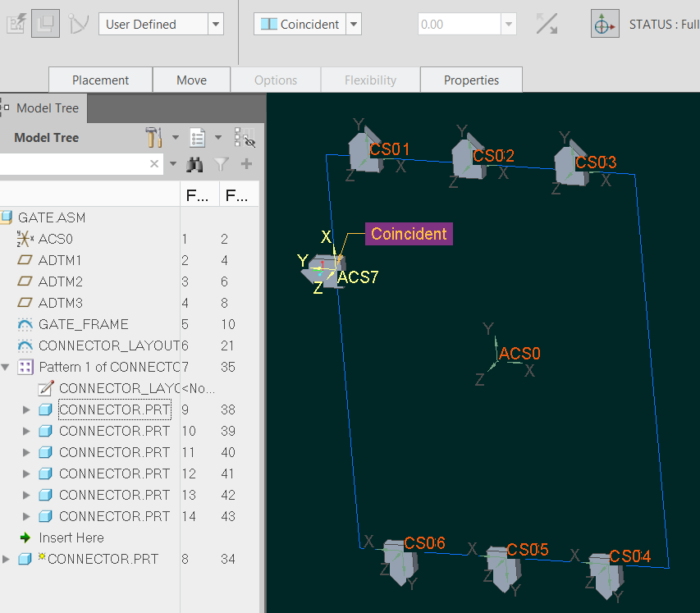Click the binoculars find icon
The height and width of the screenshot is (613, 700).
(194, 165)
